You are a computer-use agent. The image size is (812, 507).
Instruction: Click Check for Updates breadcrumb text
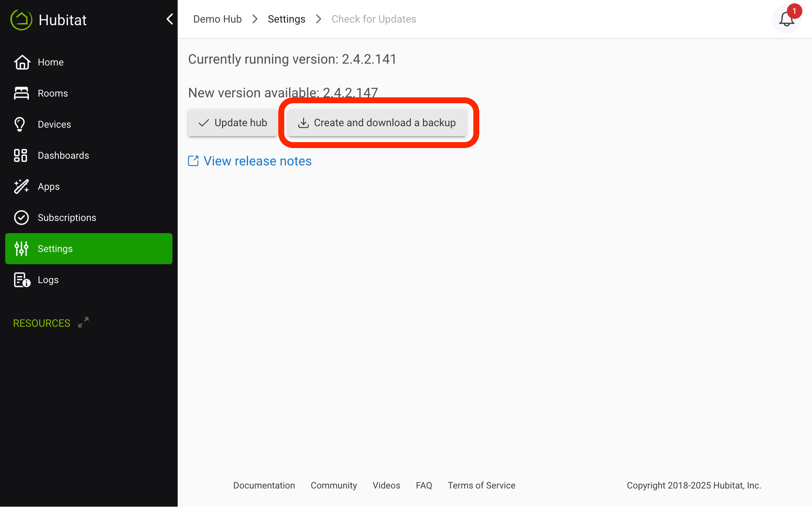374,19
